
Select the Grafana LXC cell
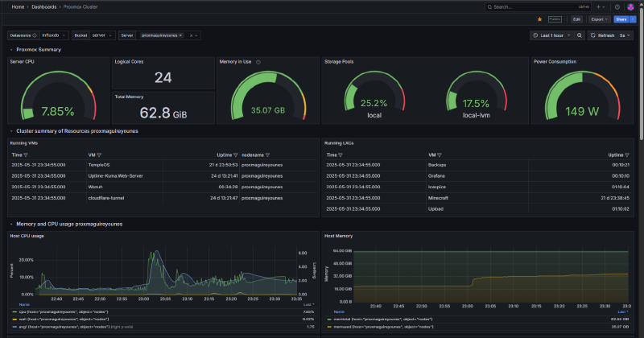tap(477, 176)
